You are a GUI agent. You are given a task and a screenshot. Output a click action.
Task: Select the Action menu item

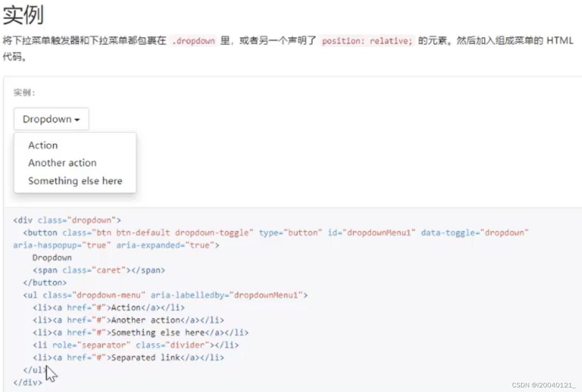(43, 145)
